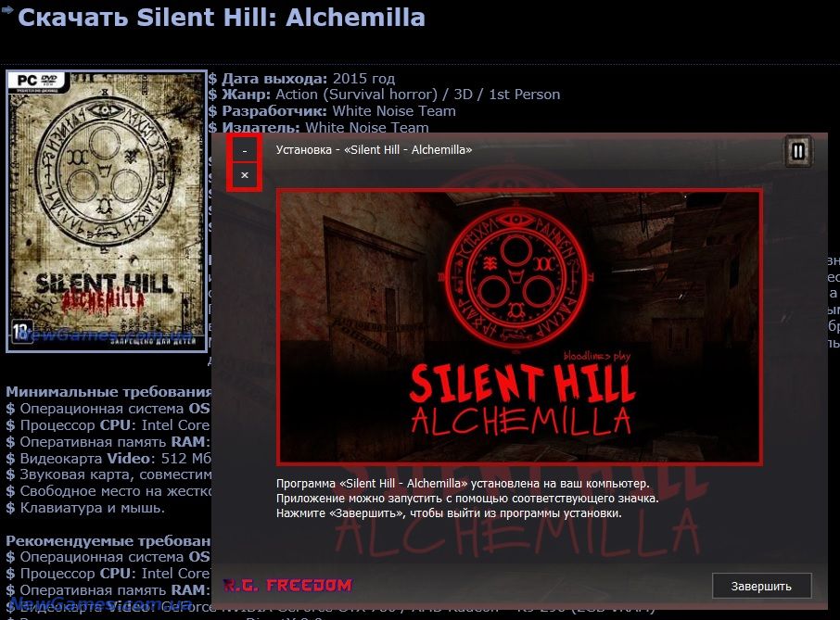Click the Рекомендуемые требования heading
Viewport: 840px width, 620px height.
pyautogui.click(x=108, y=540)
